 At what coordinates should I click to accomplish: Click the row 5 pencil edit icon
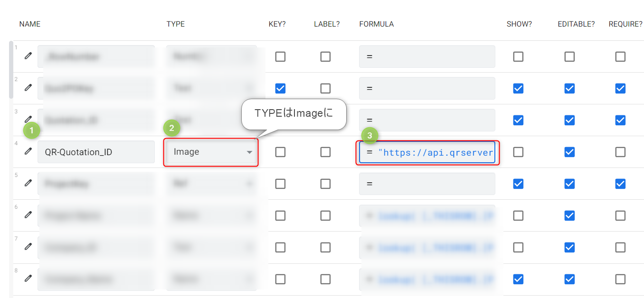28,183
